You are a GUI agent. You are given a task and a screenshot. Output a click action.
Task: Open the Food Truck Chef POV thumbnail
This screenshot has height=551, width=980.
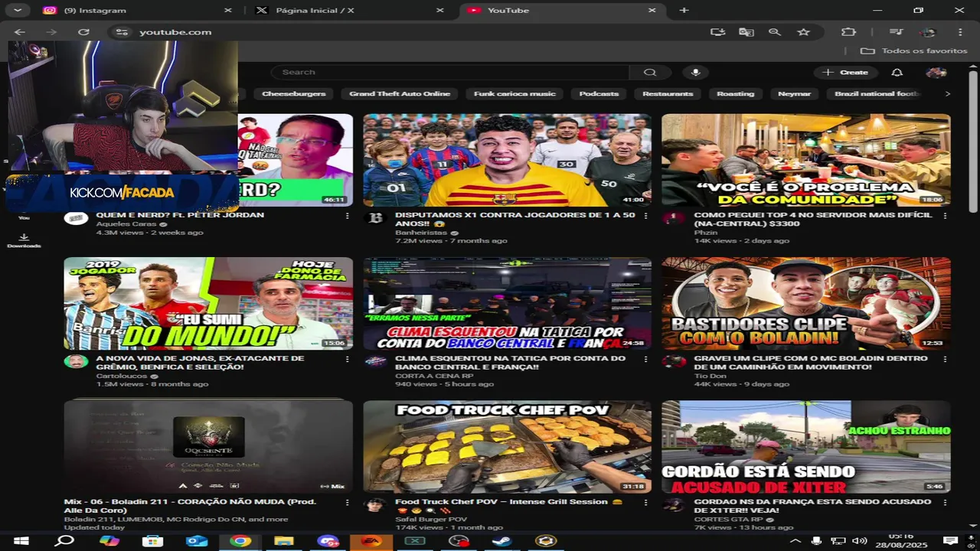point(508,447)
